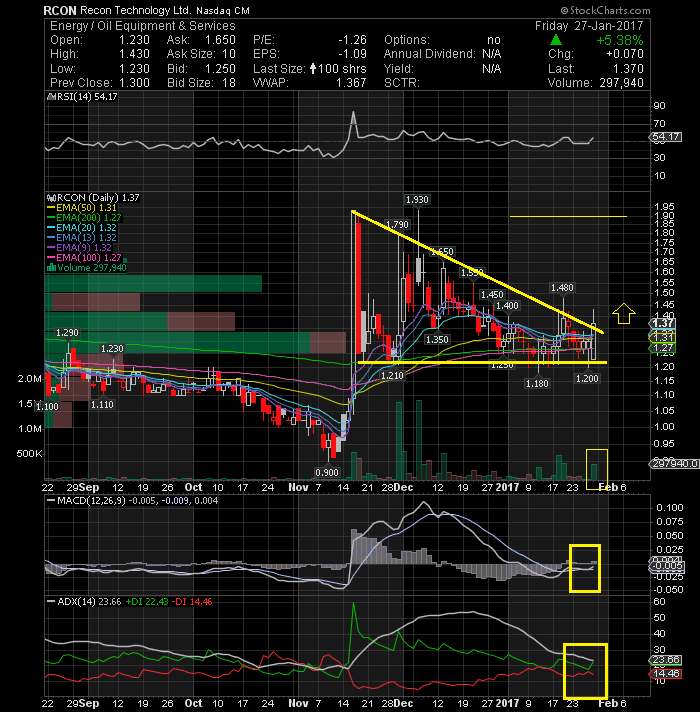Click the '90' RSI scale label
700x712 pixels.
coord(659,106)
